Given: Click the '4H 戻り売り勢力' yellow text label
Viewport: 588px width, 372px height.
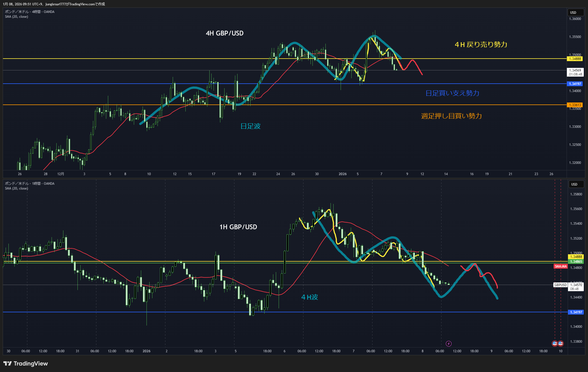Looking at the screenshot, I should pyautogui.click(x=481, y=44).
